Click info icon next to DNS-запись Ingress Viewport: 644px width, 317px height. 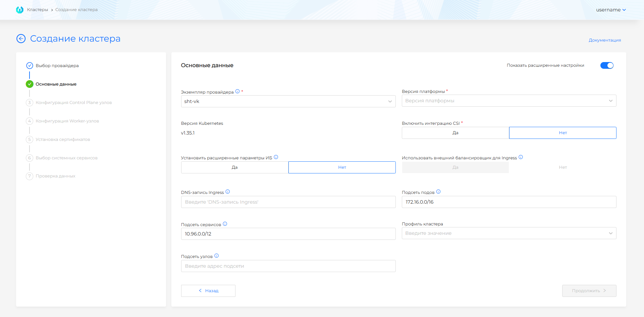(228, 192)
